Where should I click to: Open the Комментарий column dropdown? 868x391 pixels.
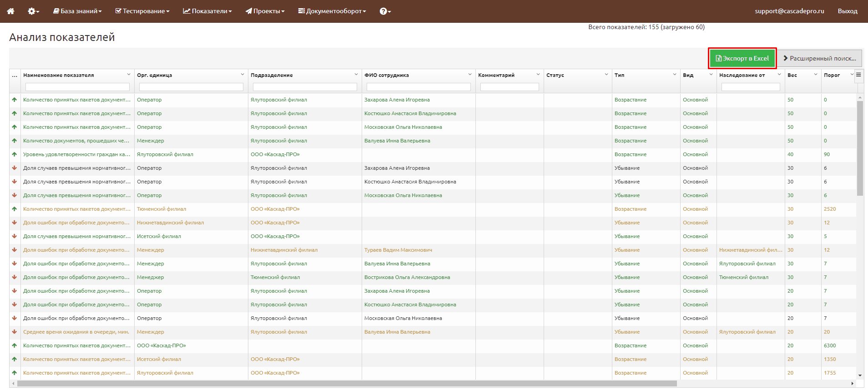point(538,75)
